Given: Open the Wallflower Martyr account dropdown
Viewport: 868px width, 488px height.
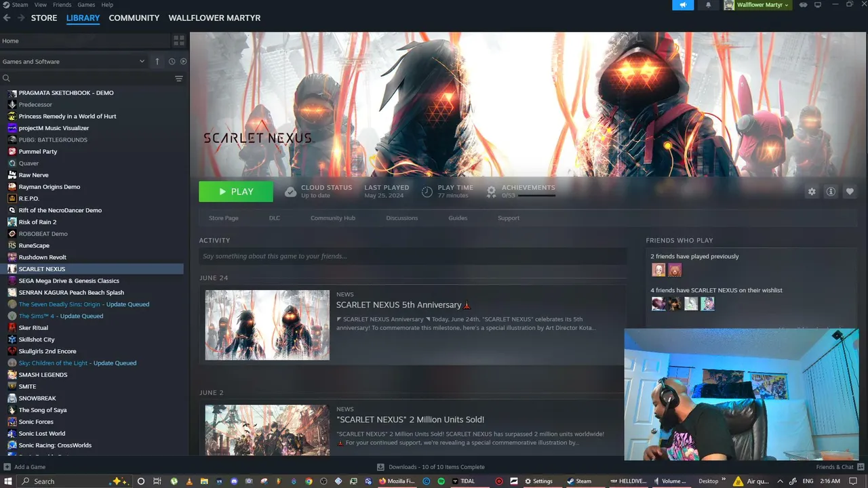Looking at the screenshot, I should click(757, 5).
